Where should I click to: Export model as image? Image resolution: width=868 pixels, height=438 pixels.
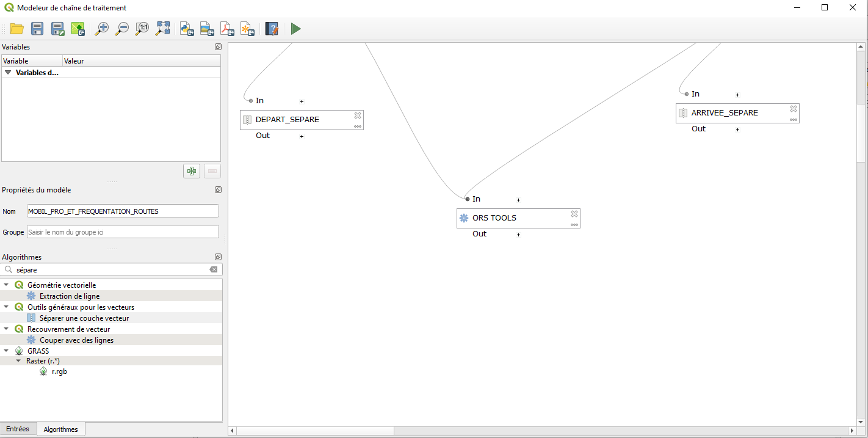point(207,29)
